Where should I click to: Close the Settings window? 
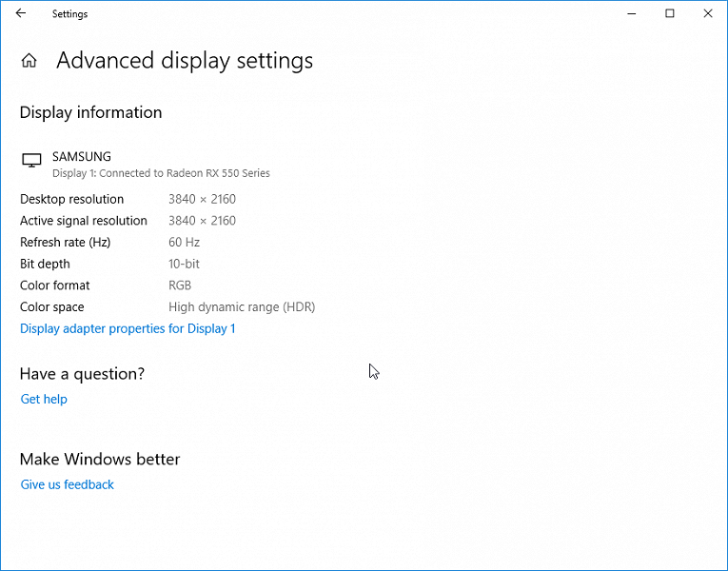point(707,13)
